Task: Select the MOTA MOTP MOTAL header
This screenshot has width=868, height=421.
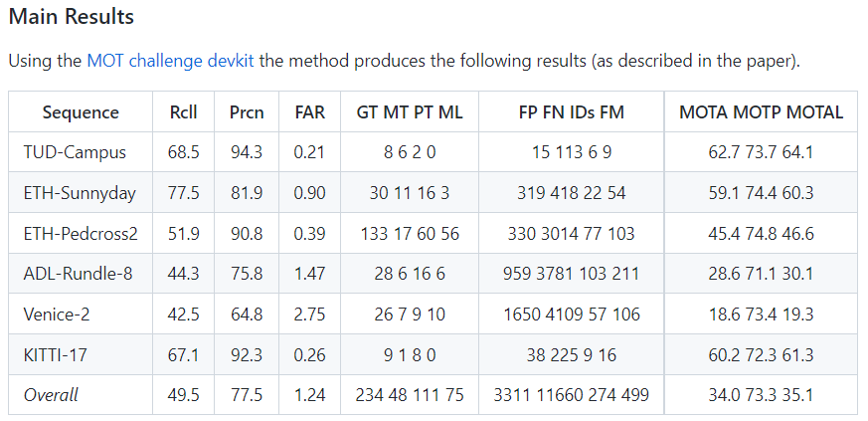Action: point(762,112)
